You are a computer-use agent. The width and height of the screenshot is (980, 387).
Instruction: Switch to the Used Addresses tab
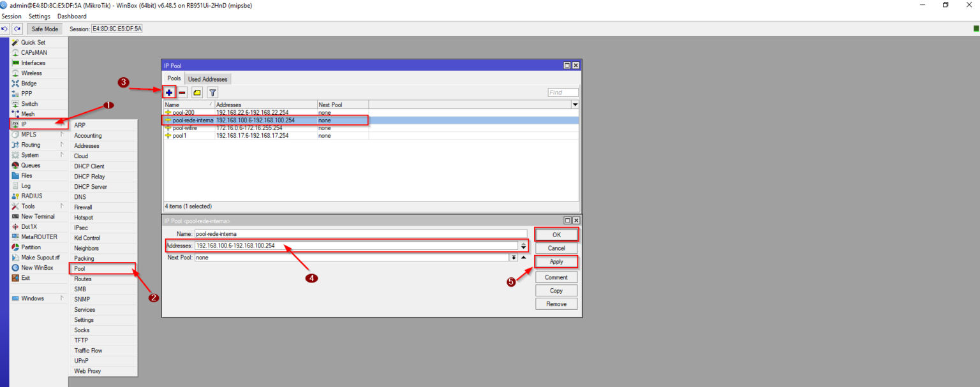(x=207, y=79)
